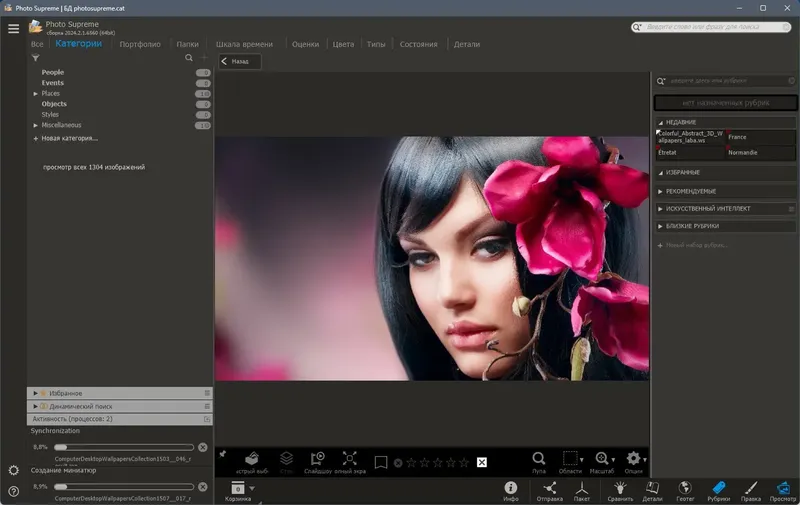This screenshot has width=800, height=505.
Task: Open the hamburger main menu
Action: [13, 28]
